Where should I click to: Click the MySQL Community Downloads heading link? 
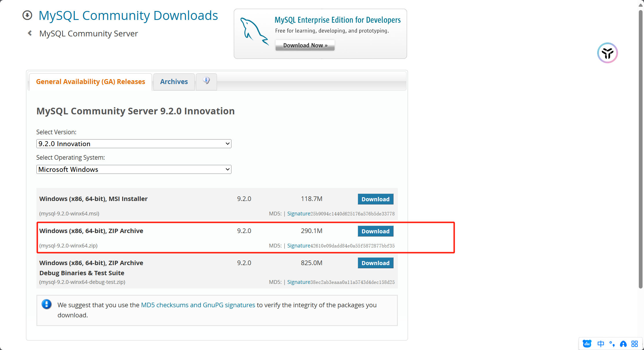click(x=128, y=16)
